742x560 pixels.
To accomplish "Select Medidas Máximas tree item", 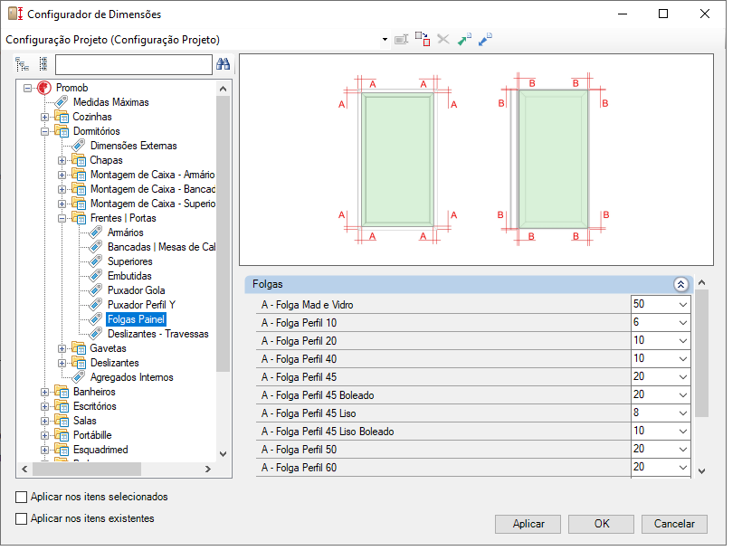I will click(x=110, y=102).
